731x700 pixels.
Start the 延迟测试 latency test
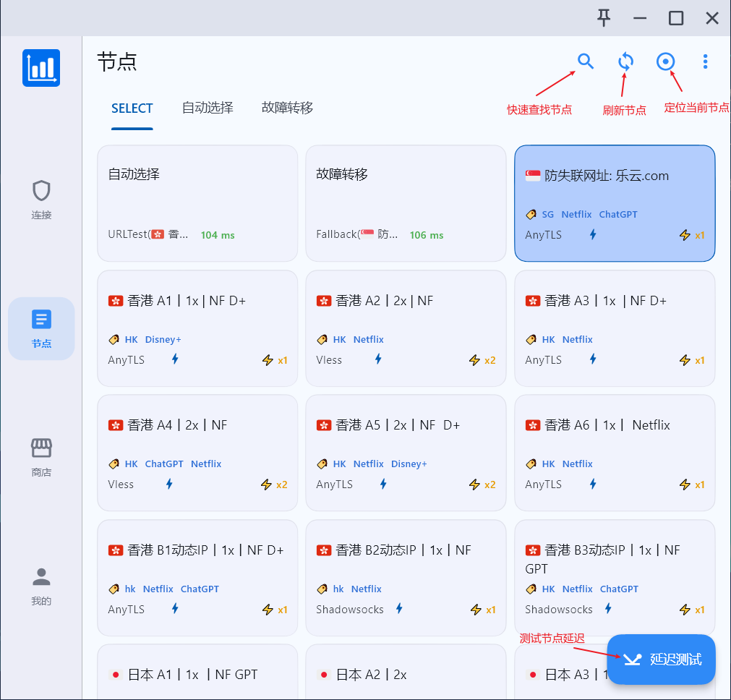coord(661,660)
